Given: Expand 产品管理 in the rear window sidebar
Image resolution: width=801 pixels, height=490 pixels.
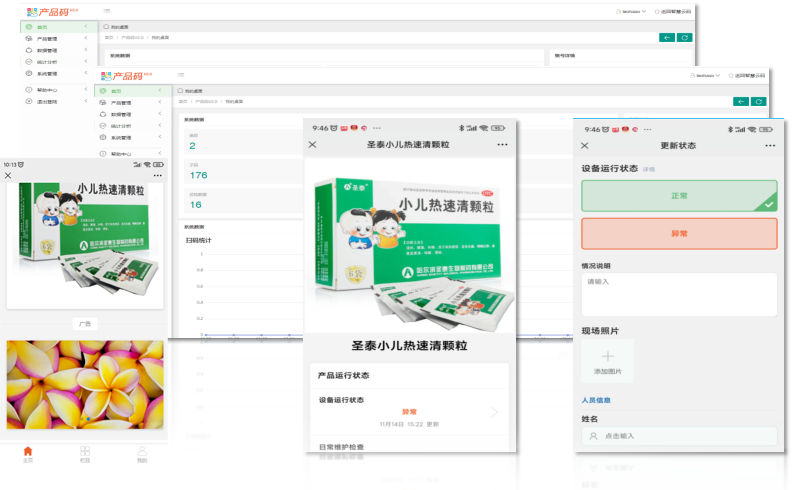Looking at the screenshot, I should click(48, 38).
